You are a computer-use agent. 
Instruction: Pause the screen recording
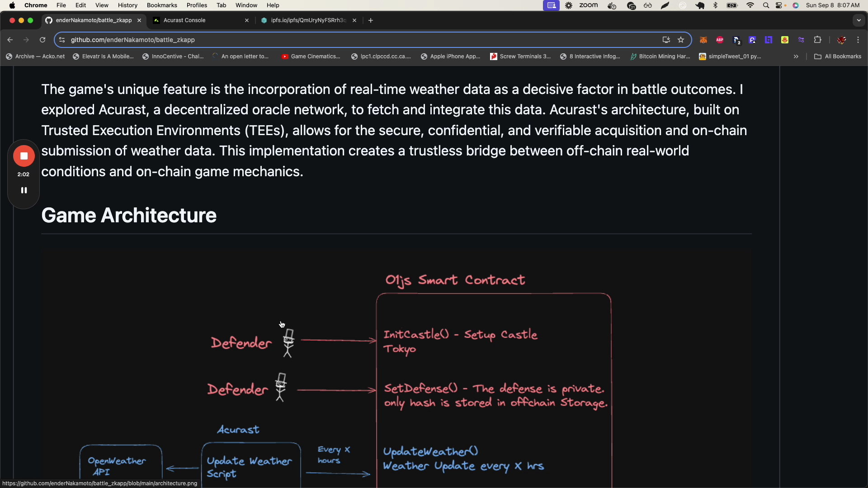24,190
